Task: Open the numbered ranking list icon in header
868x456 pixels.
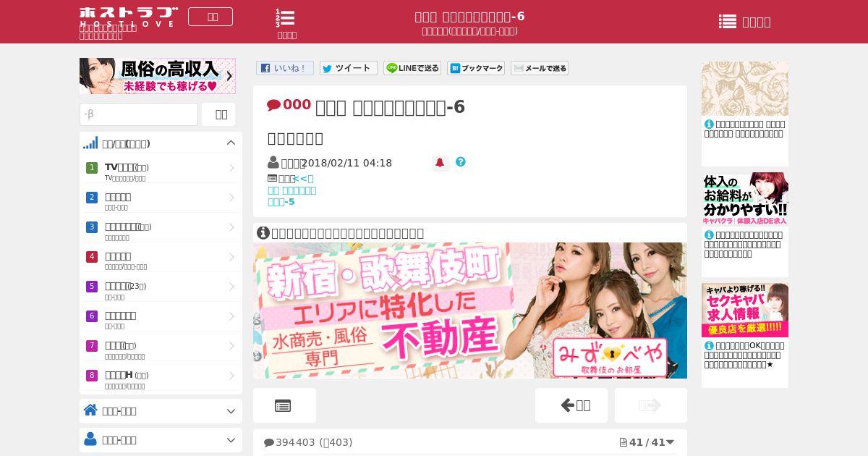Action: pos(286,23)
